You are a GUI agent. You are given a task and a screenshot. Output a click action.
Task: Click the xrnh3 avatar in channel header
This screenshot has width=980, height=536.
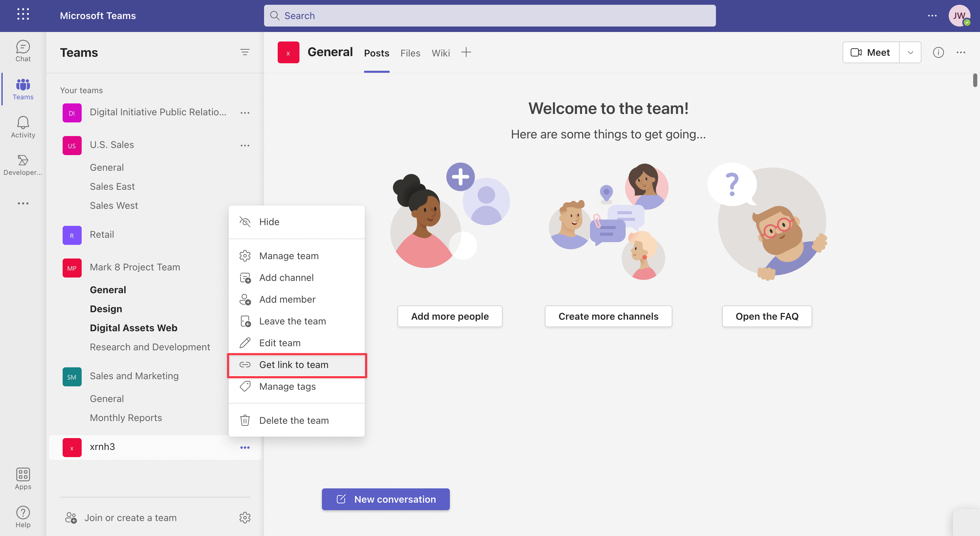click(x=288, y=52)
